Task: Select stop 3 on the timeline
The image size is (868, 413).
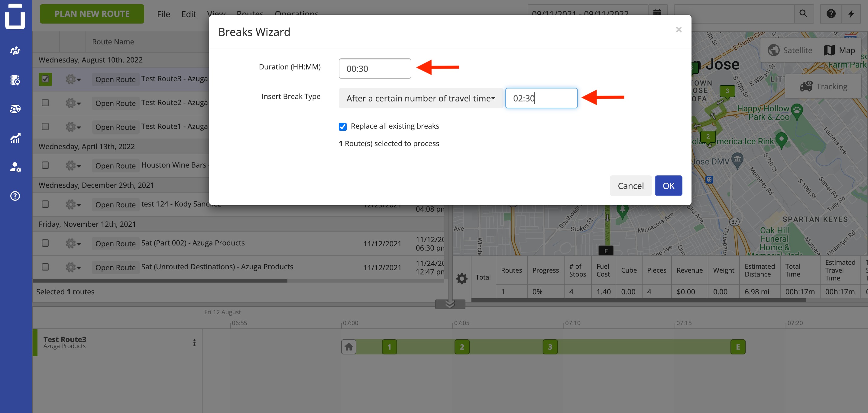Action: pyautogui.click(x=550, y=347)
